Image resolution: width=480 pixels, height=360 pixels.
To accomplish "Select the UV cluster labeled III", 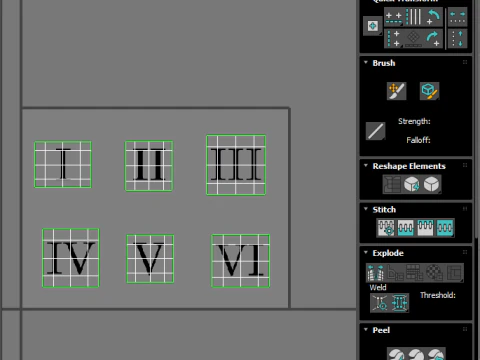I will tap(236, 165).
